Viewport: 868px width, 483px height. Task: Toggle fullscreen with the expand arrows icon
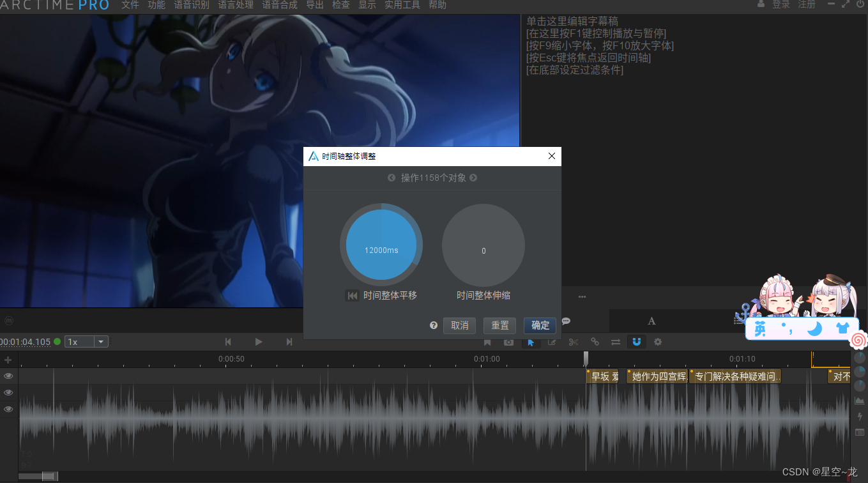pos(845,4)
